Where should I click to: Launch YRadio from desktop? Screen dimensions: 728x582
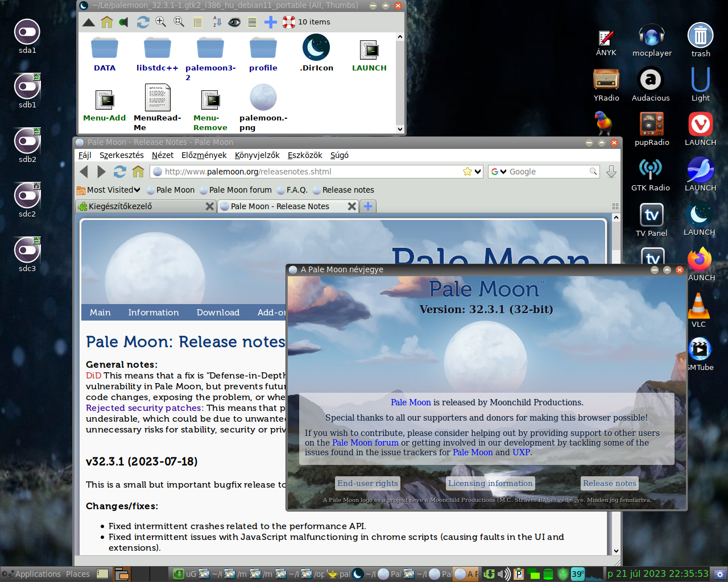[x=606, y=85]
